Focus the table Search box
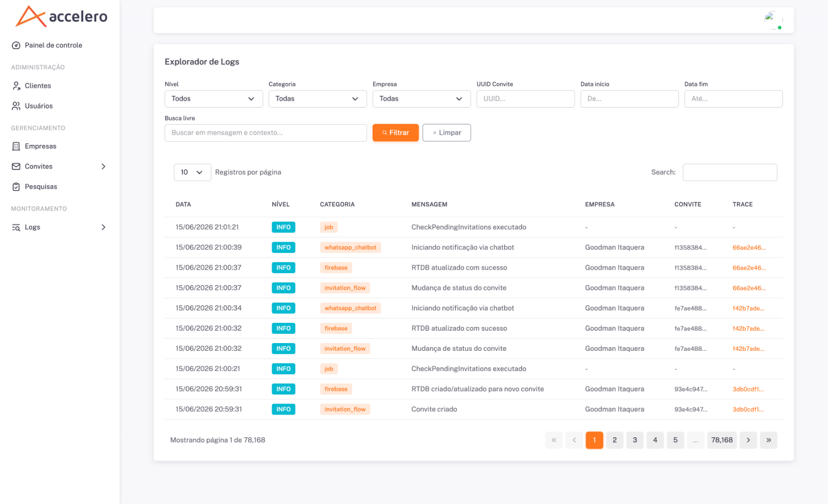The image size is (828, 504). pos(730,172)
